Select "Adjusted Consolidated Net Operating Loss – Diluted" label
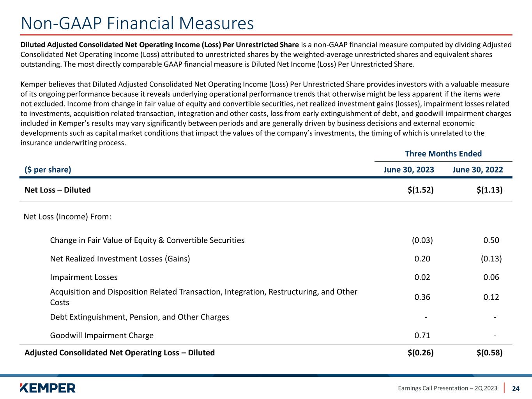This screenshot has height=399, width=532. click(120, 353)
